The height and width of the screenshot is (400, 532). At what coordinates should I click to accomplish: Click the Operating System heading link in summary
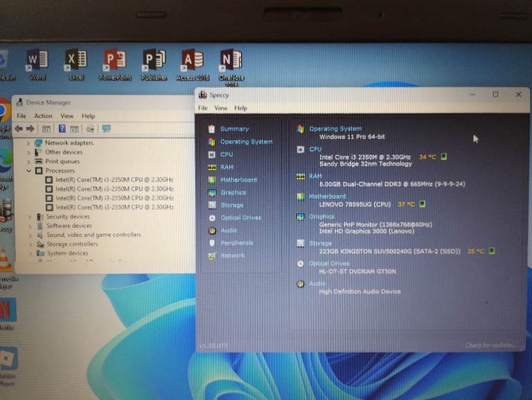click(335, 129)
